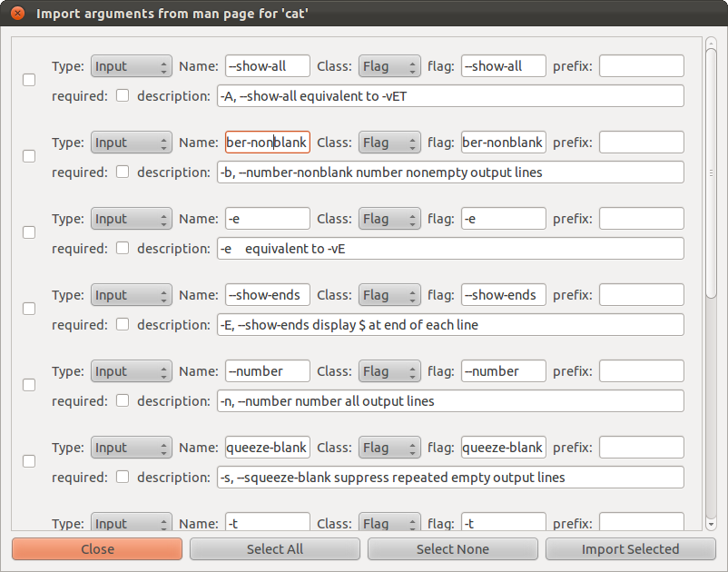Click the Name field containing --show-all
728x572 pixels.
pos(268,66)
